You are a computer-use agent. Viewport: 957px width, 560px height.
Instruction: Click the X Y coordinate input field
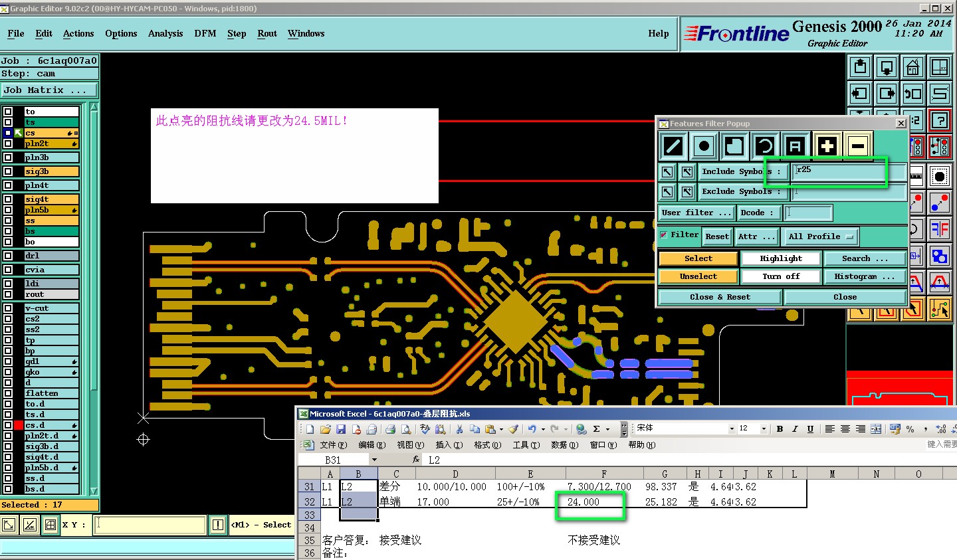click(x=150, y=525)
